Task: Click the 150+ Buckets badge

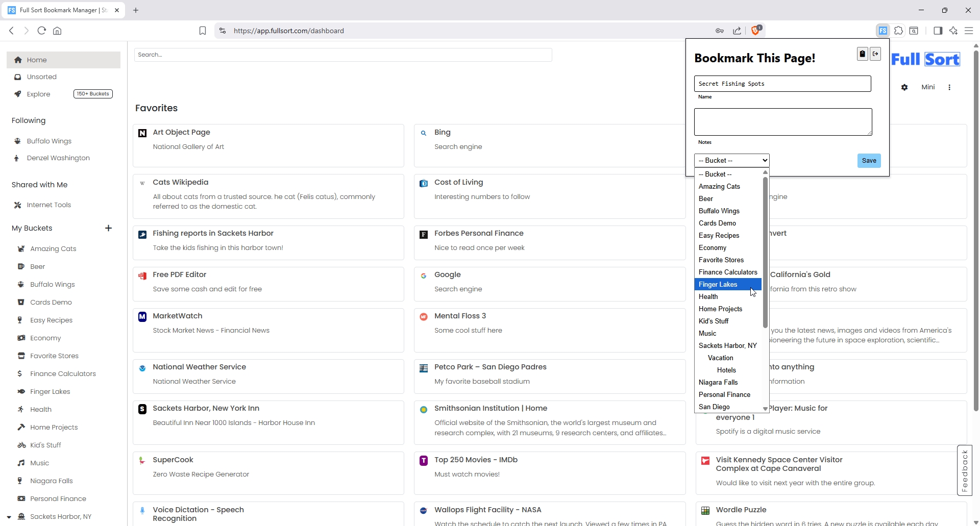Action: [93, 94]
